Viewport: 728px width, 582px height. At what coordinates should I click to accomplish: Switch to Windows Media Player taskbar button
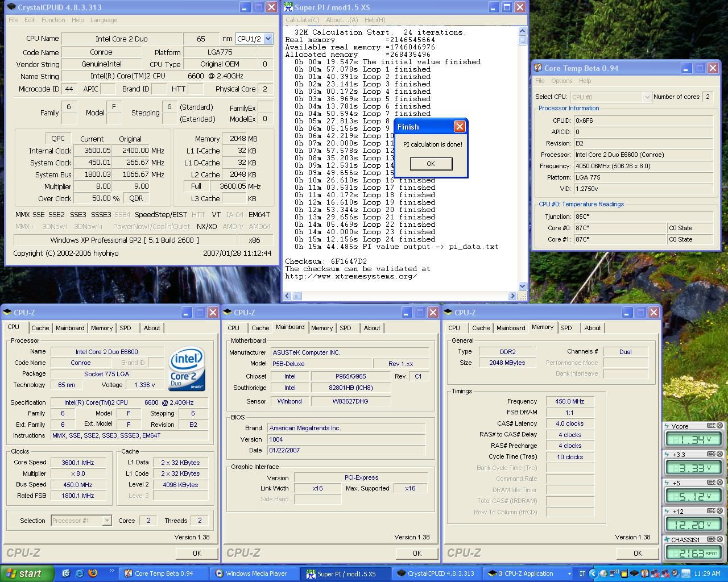coord(254,573)
